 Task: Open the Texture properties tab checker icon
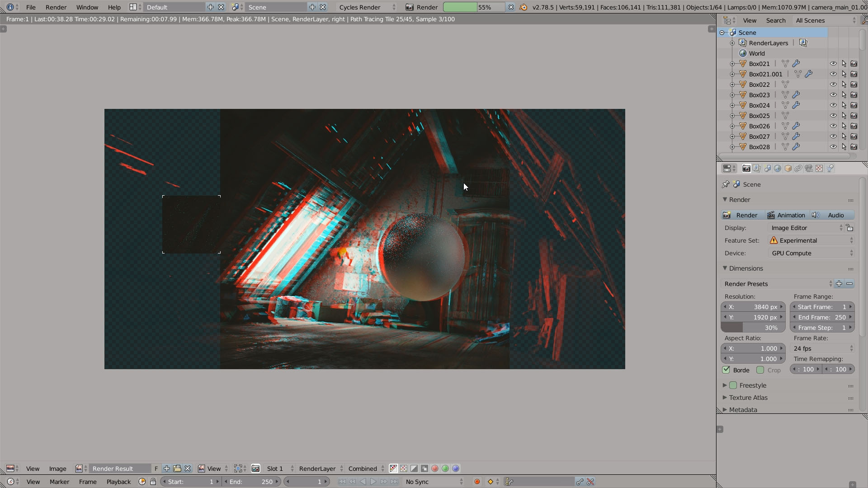point(819,169)
